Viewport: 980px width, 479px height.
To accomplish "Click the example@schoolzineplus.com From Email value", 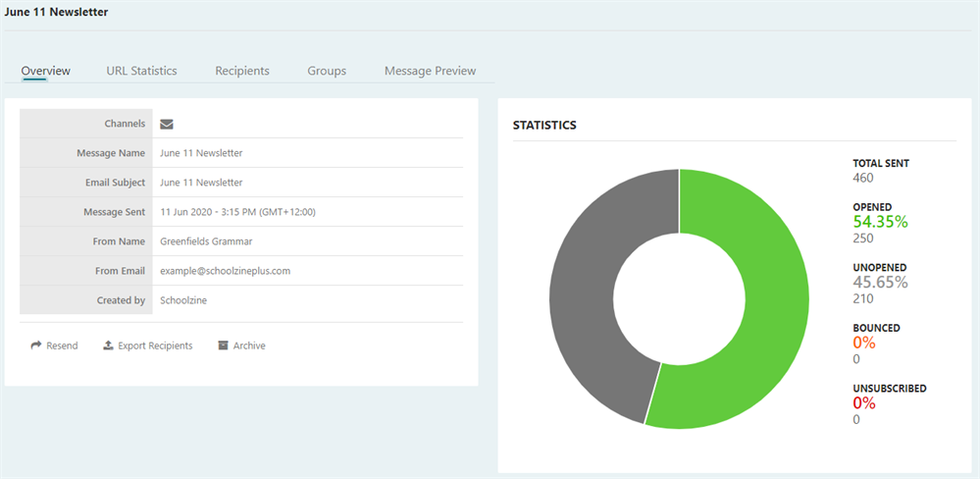I will tap(225, 271).
